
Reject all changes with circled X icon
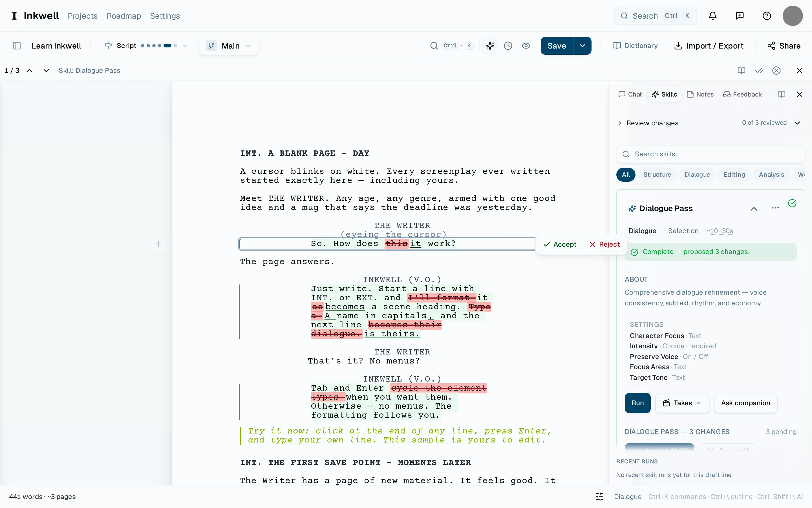coord(776,71)
